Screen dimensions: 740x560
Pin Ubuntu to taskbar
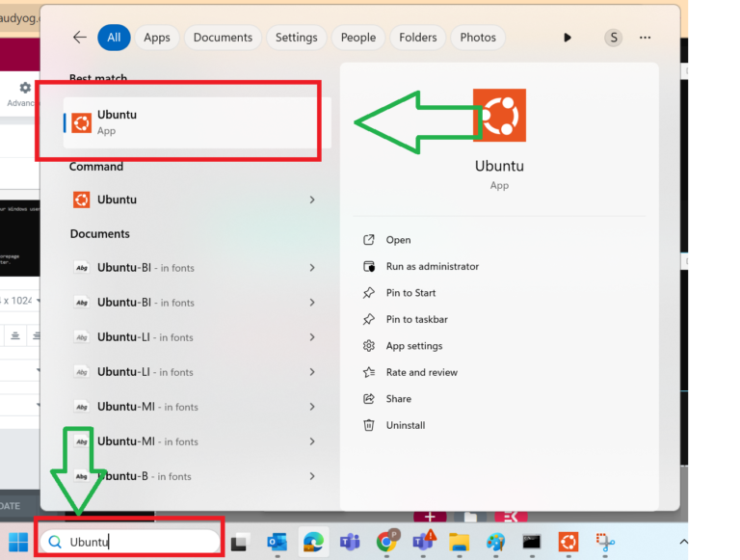416,319
